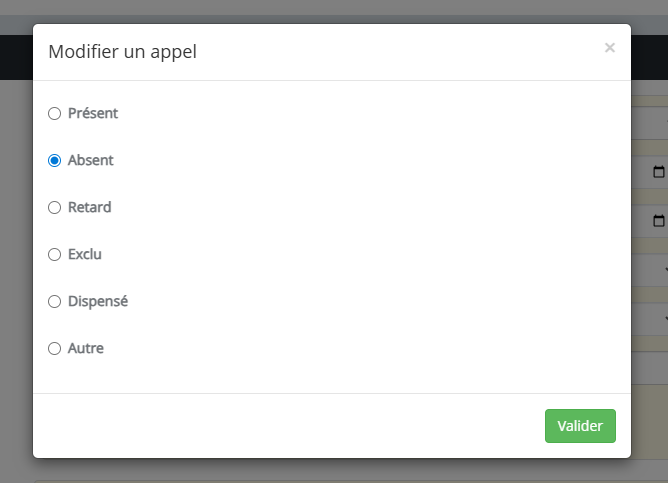Mark the student as Retard

click(55, 208)
